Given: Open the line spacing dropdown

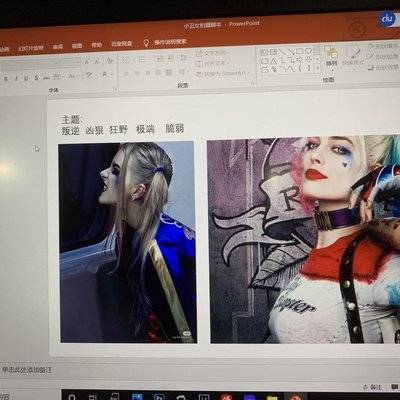Looking at the screenshot, I should click(184, 58).
